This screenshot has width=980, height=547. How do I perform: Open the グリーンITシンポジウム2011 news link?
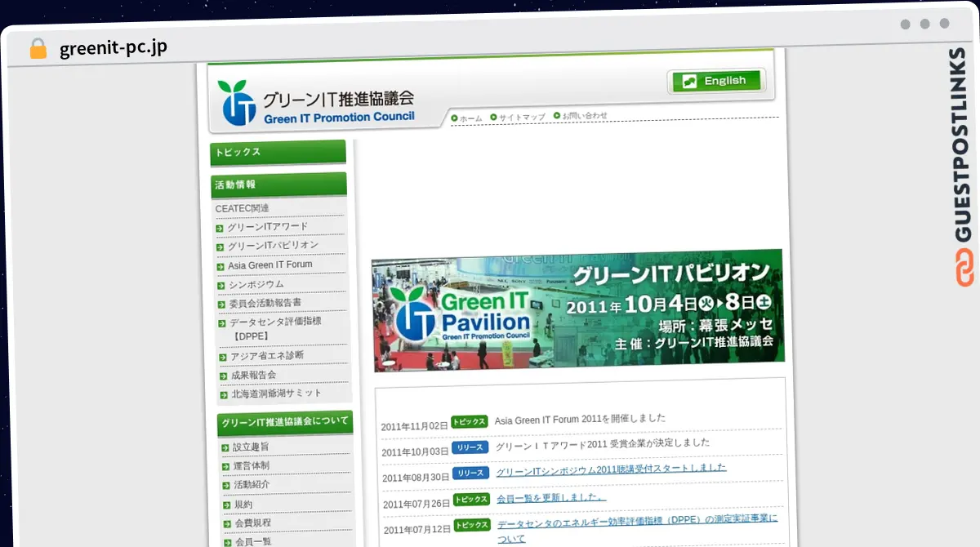tap(611, 469)
